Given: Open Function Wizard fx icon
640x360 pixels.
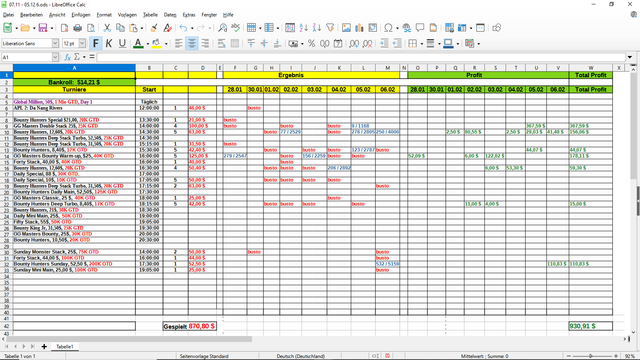Looking at the screenshot, I should click(68, 57).
